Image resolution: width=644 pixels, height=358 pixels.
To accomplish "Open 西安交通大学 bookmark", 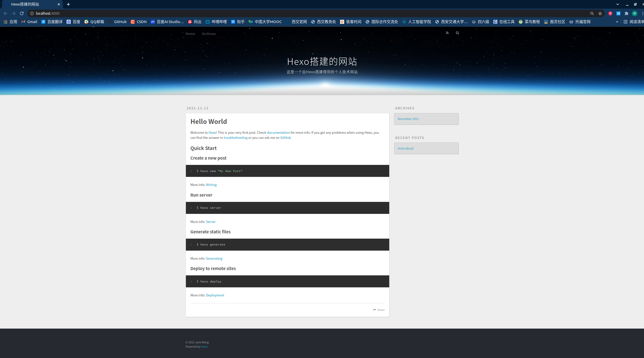I will tap(451, 22).
